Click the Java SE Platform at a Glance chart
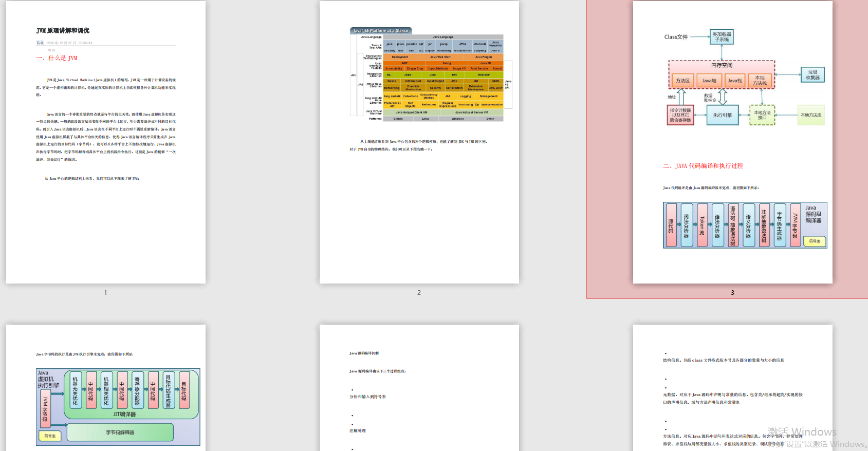This screenshot has width=868, height=451. pos(431,74)
